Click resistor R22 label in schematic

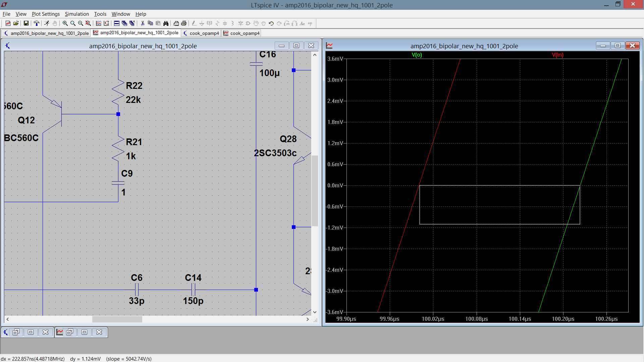click(134, 86)
